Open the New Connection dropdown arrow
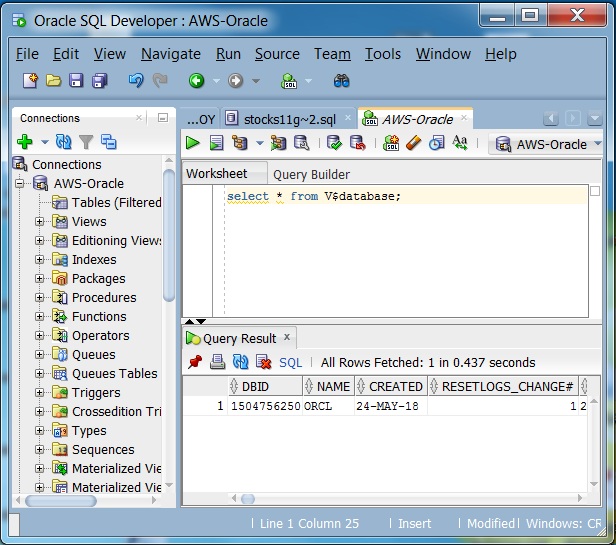The width and height of the screenshot is (616, 545). click(44, 142)
